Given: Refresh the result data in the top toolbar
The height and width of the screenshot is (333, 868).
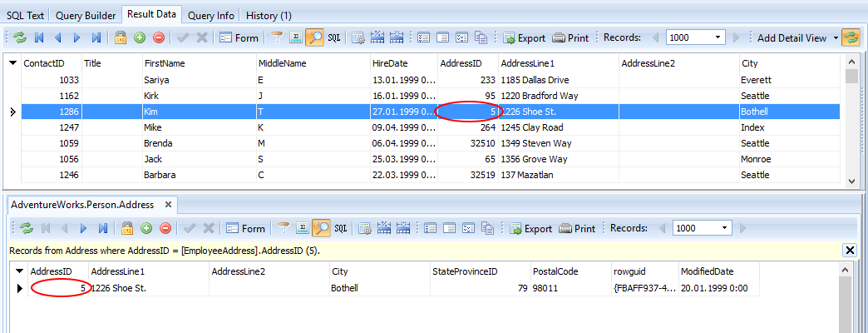Looking at the screenshot, I should coord(20,37).
